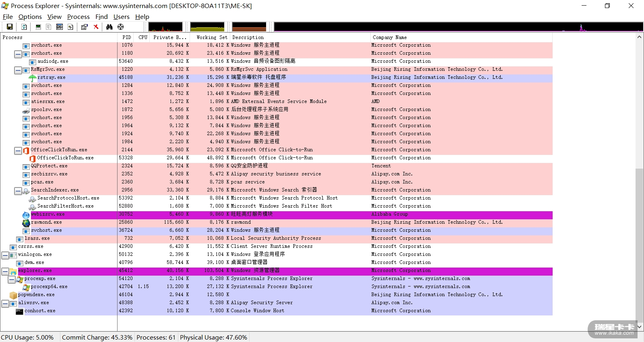The width and height of the screenshot is (644, 342).
Task: Sort by the Process column header
Action: coord(59,37)
